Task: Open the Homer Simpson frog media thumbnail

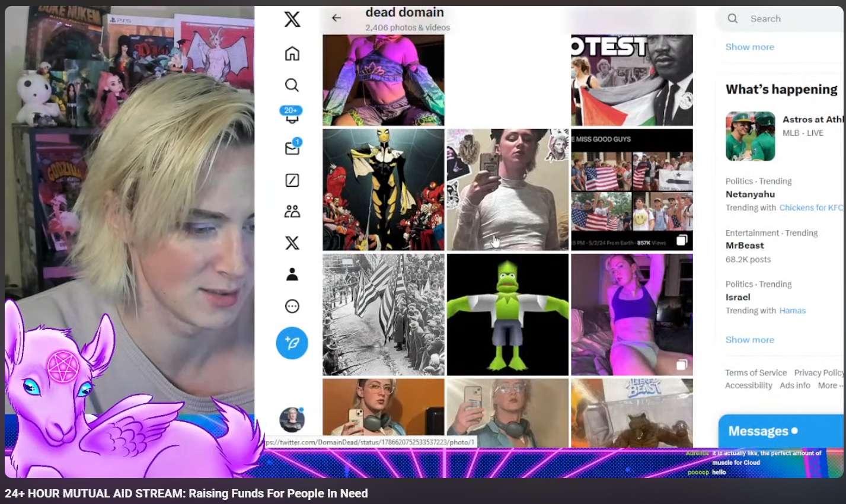Action: 507,314
